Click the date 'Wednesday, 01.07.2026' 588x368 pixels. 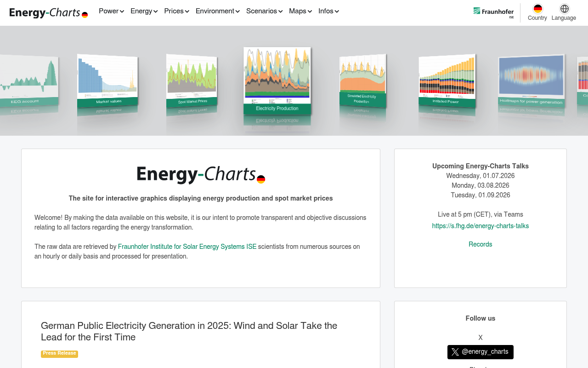(x=481, y=176)
